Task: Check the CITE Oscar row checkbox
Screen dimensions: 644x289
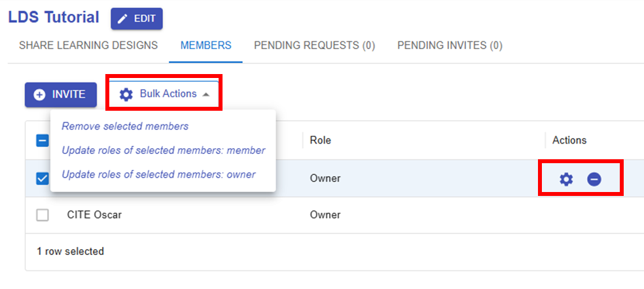Action: click(43, 215)
